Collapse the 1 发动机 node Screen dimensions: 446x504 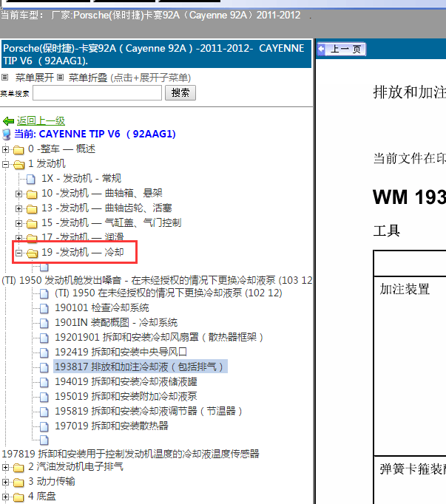pos(5,164)
